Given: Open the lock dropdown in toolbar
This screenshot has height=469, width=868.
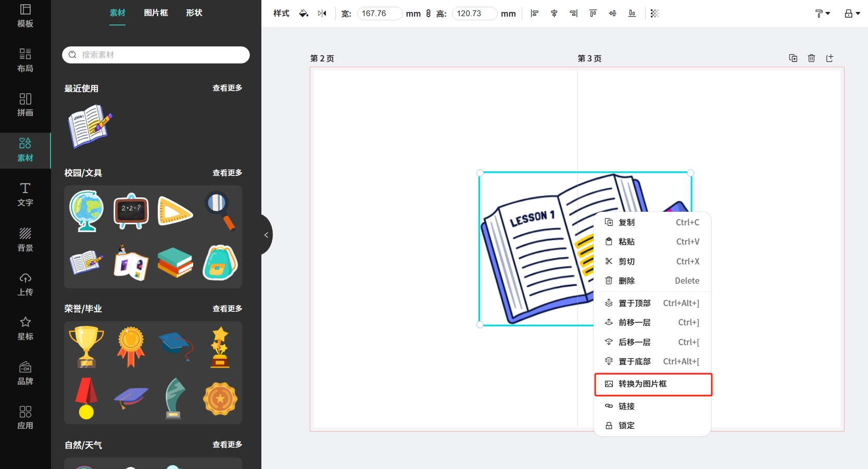Looking at the screenshot, I should (852, 14).
